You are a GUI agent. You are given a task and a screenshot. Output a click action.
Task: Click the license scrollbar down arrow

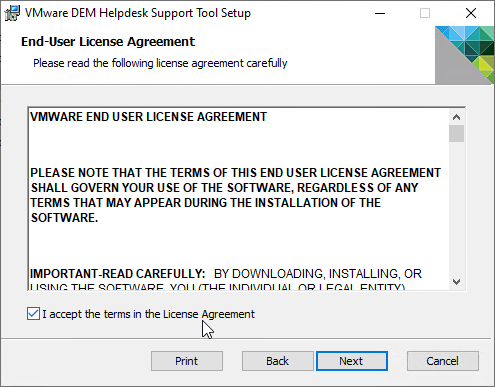coord(456,282)
